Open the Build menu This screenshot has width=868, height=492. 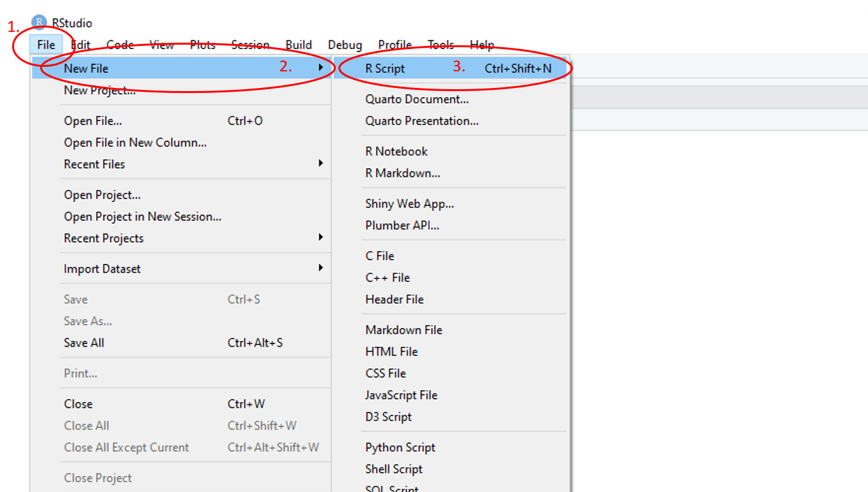pos(299,45)
